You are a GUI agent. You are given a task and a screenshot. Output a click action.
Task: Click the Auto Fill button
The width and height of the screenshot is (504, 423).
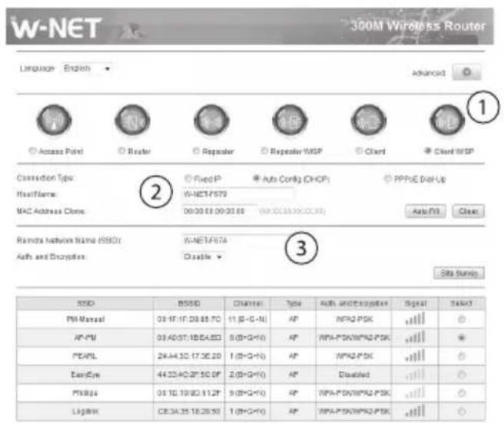[x=426, y=211]
